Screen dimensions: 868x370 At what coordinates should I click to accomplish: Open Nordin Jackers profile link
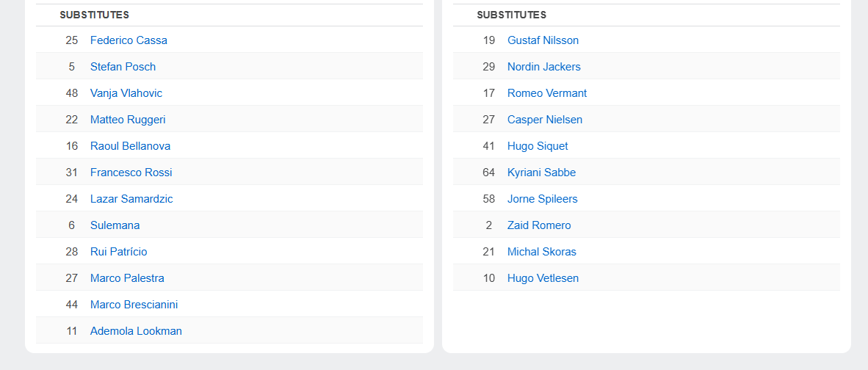pos(544,67)
